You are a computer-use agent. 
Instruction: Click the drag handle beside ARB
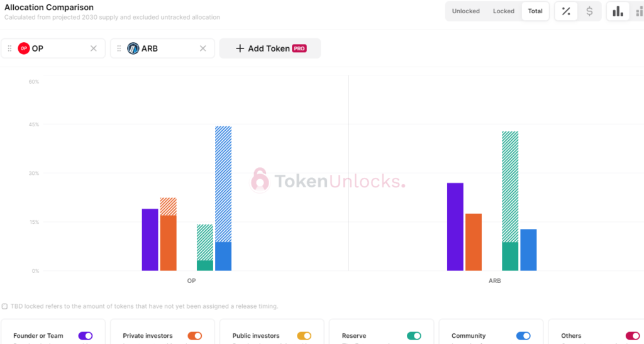pos(119,48)
